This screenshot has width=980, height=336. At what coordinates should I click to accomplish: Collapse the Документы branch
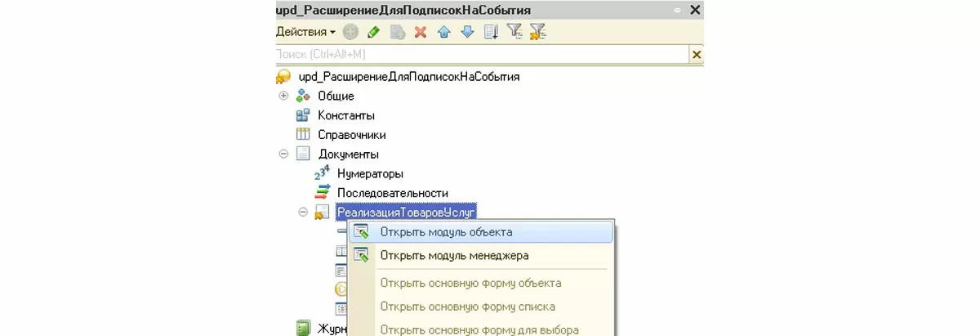coord(283,154)
